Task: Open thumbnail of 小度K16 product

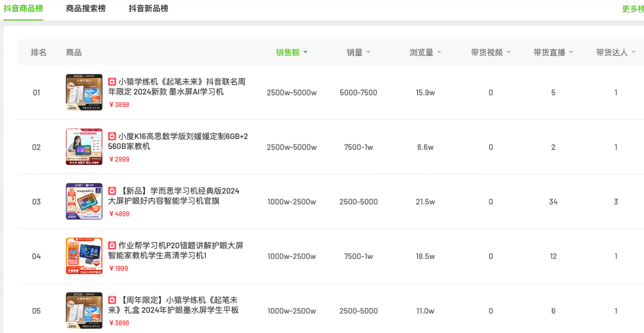Action: point(84,147)
